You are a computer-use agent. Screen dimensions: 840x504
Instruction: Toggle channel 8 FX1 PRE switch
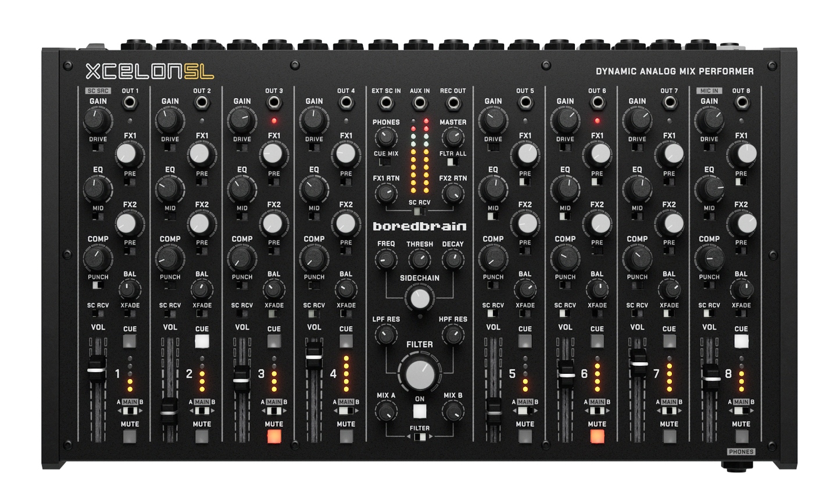pos(741,182)
